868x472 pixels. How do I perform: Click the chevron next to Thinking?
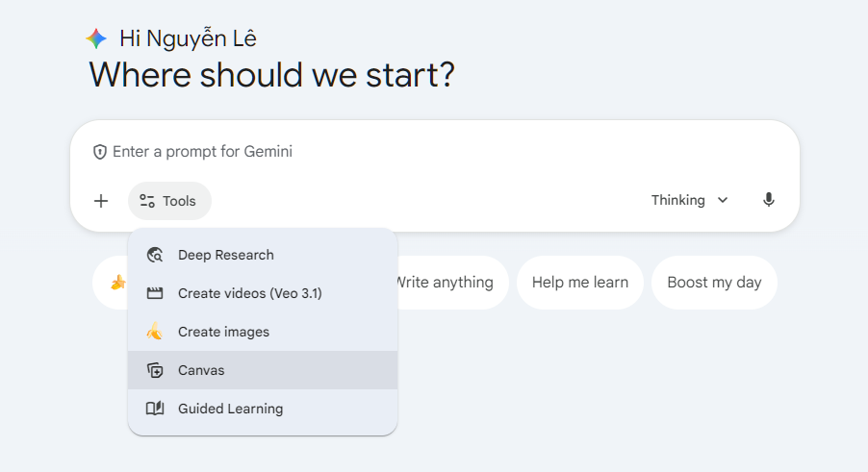click(x=723, y=200)
